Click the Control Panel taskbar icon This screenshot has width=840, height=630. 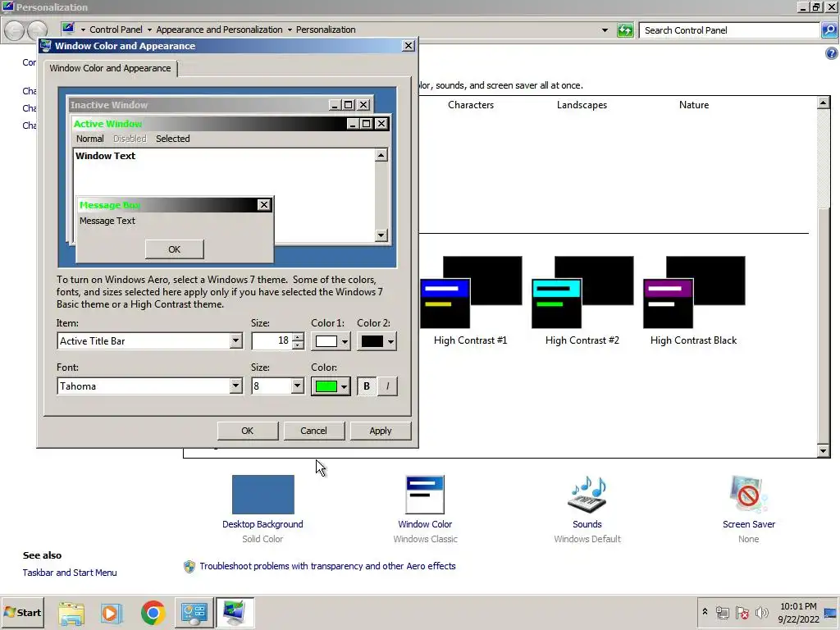pyautogui.click(x=194, y=613)
